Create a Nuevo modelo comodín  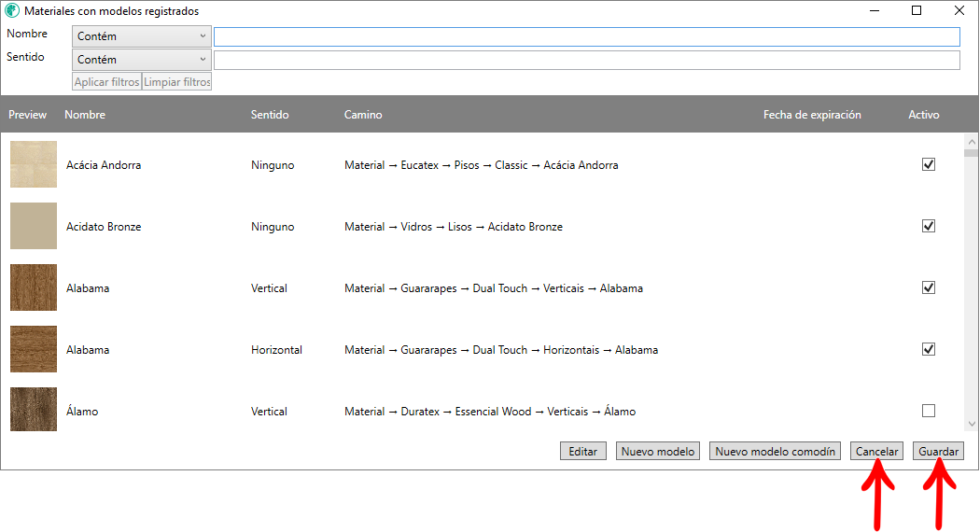click(x=775, y=452)
